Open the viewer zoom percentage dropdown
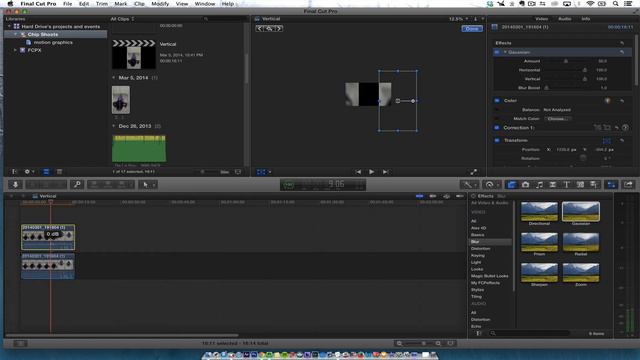Viewport: 640px width, 360px height. click(458, 19)
